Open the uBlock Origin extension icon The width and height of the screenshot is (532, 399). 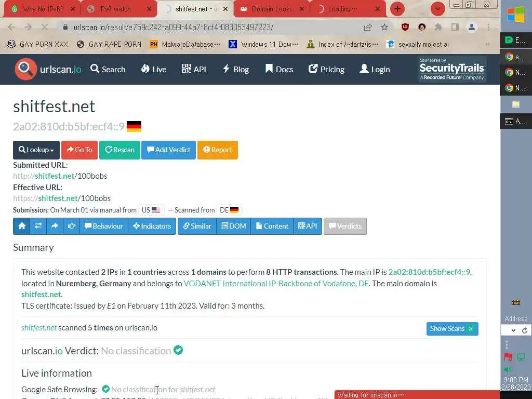coord(405,27)
